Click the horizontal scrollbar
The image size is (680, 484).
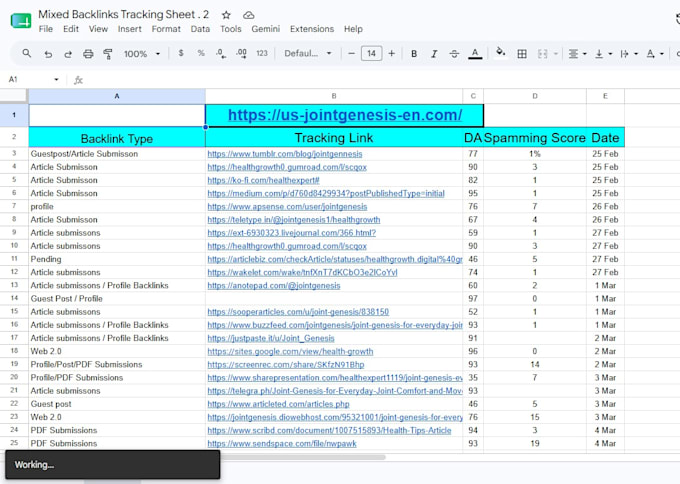(x=303, y=457)
